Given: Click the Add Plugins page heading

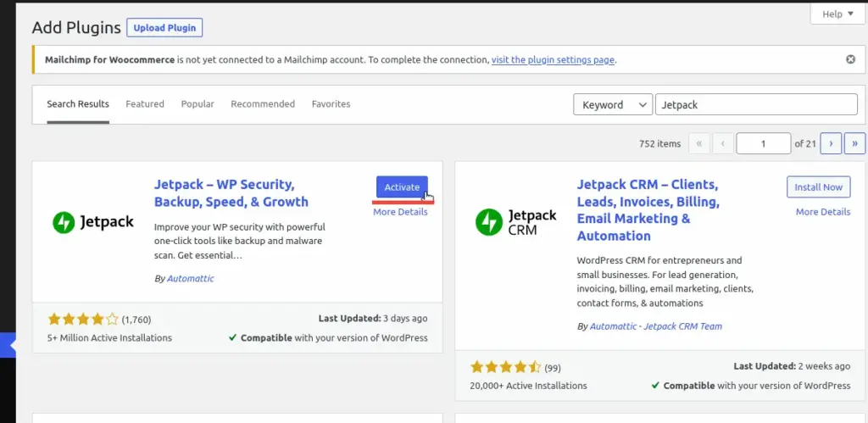Looking at the screenshot, I should [x=76, y=28].
